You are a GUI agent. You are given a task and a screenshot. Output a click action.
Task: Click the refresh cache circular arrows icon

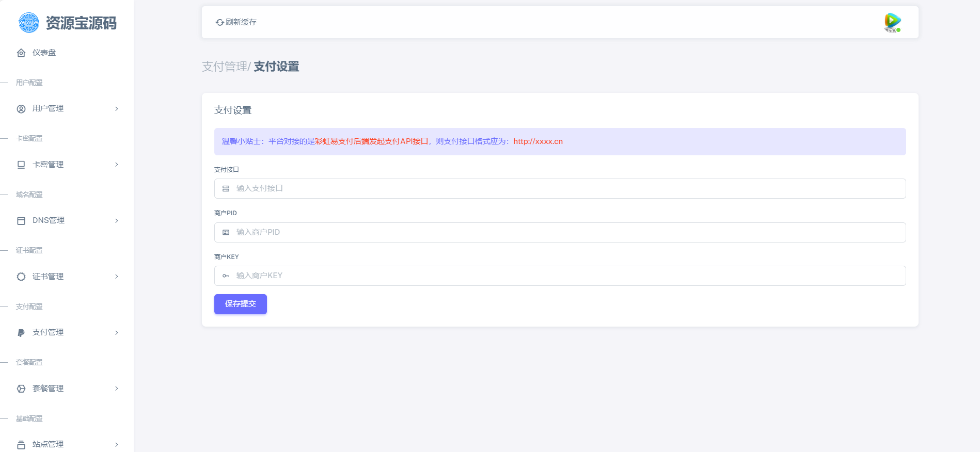(x=219, y=22)
